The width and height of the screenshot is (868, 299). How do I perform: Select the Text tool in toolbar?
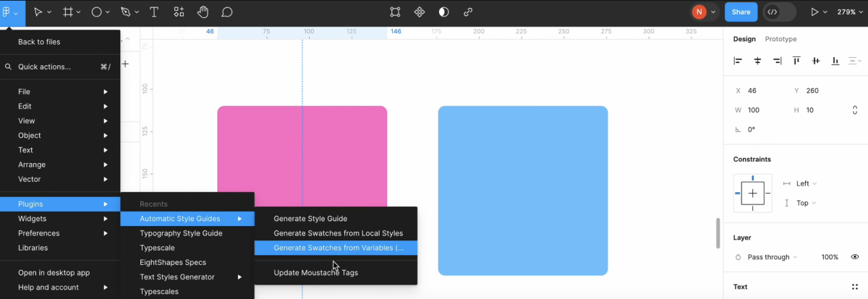(x=154, y=12)
